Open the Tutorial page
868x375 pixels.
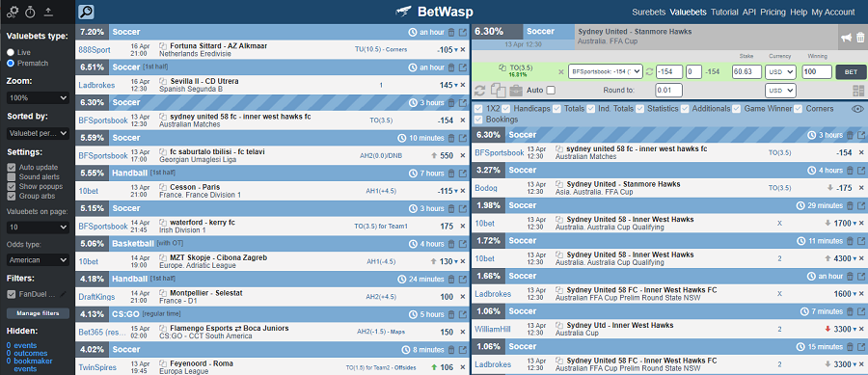pos(724,12)
